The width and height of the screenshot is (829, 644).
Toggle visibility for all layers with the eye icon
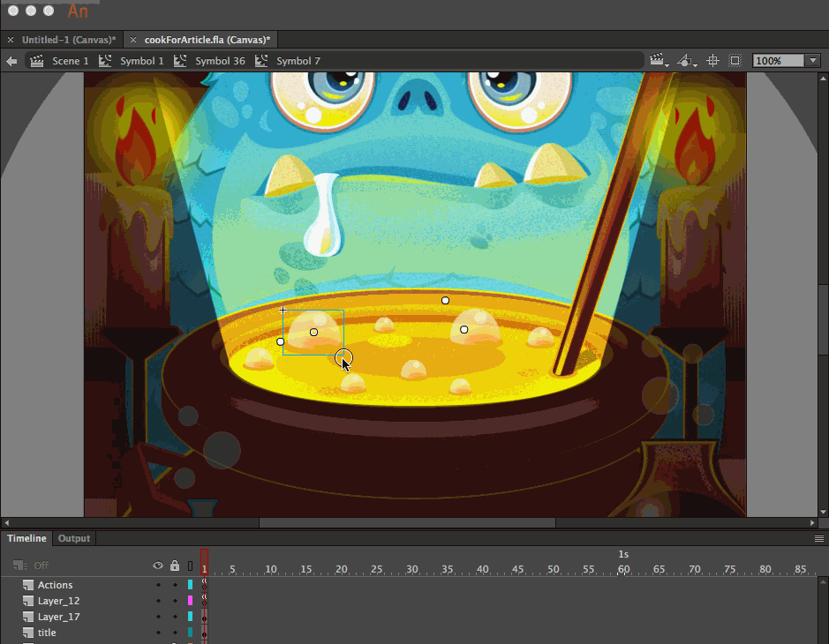(x=158, y=565)
